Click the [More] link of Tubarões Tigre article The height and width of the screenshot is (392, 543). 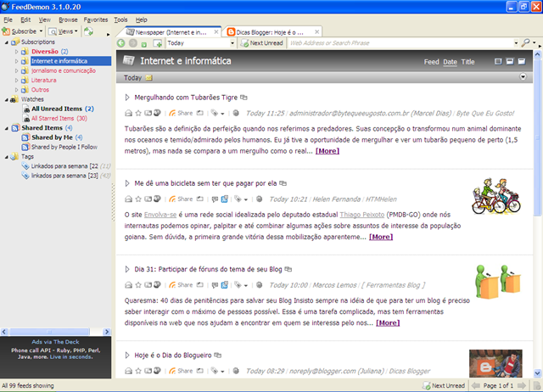click(327, 151)
